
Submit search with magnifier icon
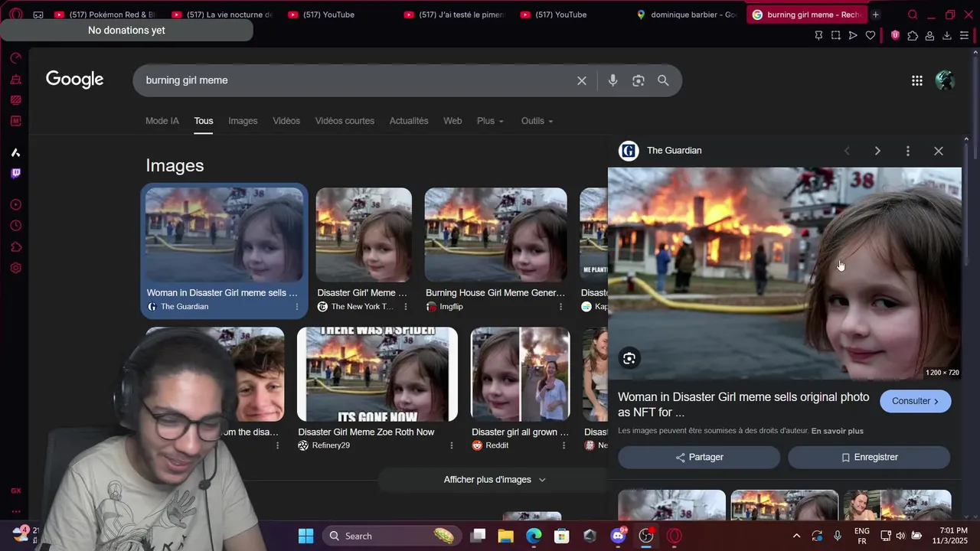pyautogui.click(x=663, y=80)
